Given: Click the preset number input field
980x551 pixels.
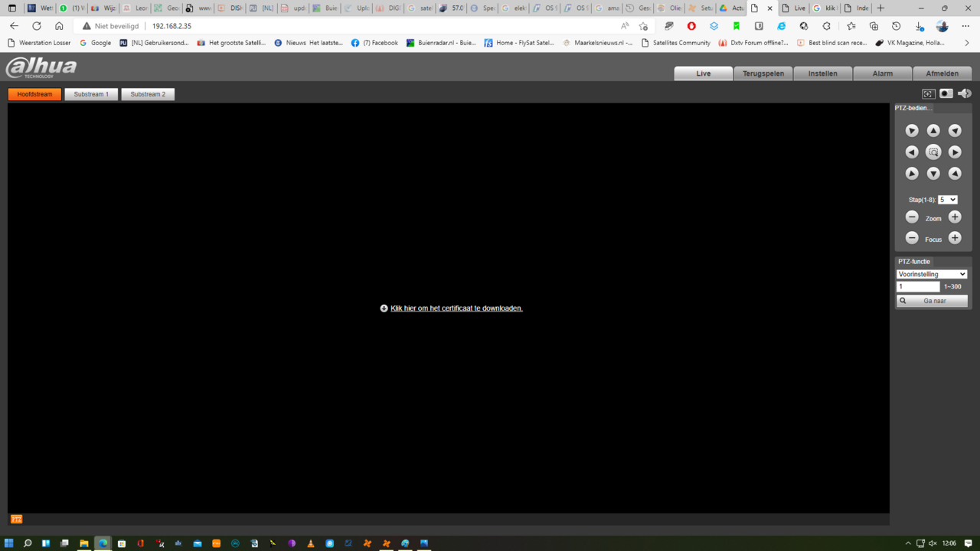Looking at the screenshot, I should point(918,287).
